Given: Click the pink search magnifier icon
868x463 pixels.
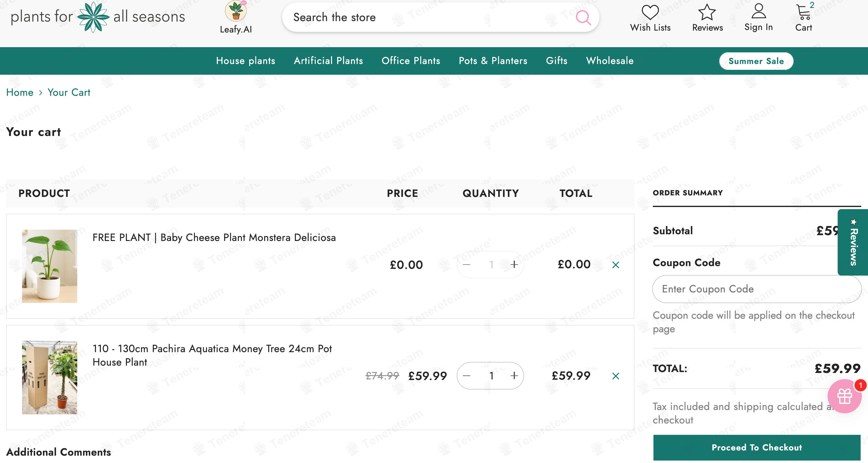Looking at the screenshot, I should coord(583,17).
